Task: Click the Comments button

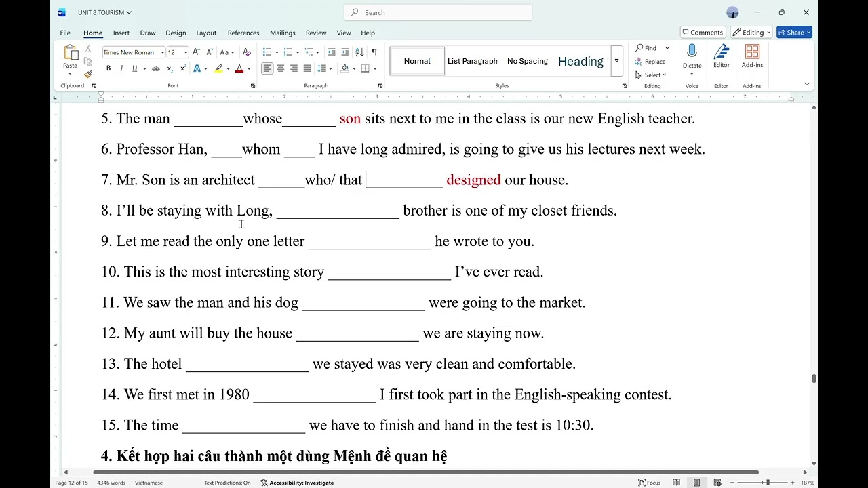Action: tap(703, 33)
